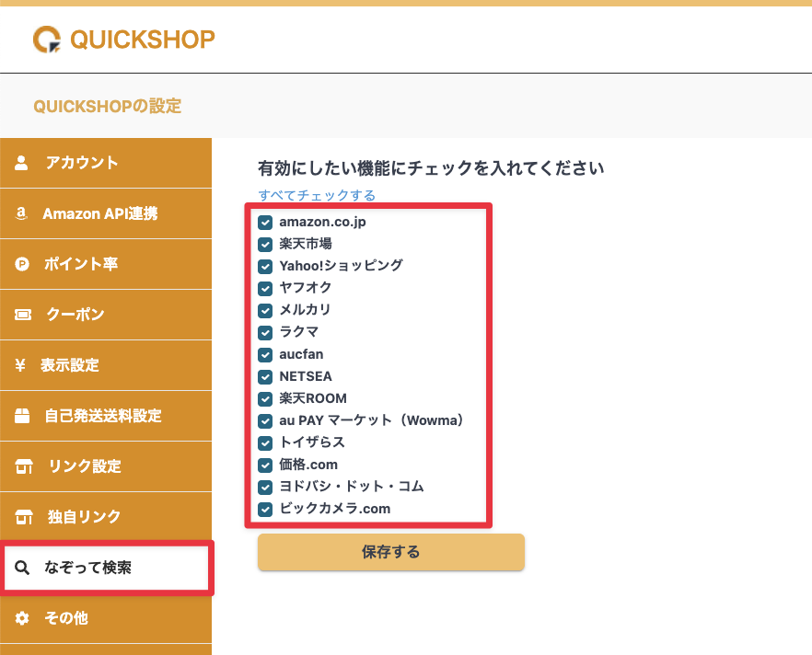Screen dimensions: 812x655
Task: Click the magnifier icon beside なぞって検索
Action: click(22, 568)
